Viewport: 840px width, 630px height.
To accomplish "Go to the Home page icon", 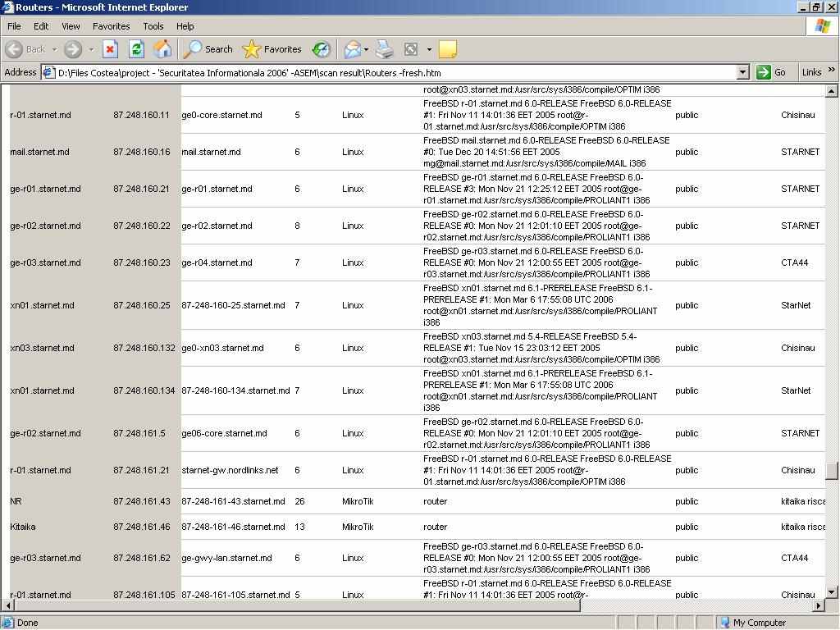I will (162, 49).
